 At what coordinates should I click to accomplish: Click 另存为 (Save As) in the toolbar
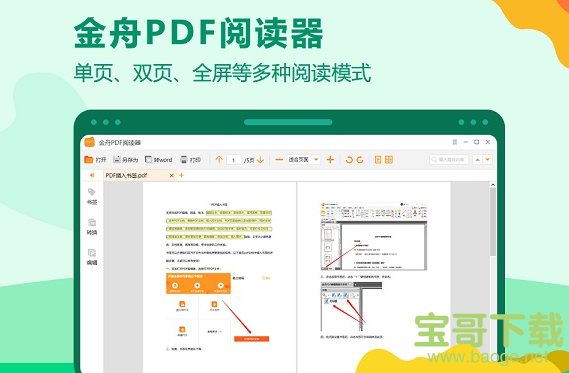tap(126, 160)
